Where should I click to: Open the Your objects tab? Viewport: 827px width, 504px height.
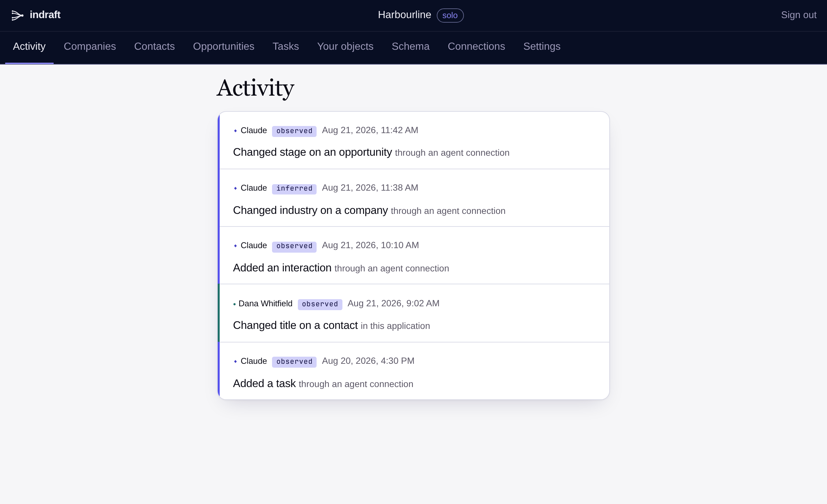[345, 46]
